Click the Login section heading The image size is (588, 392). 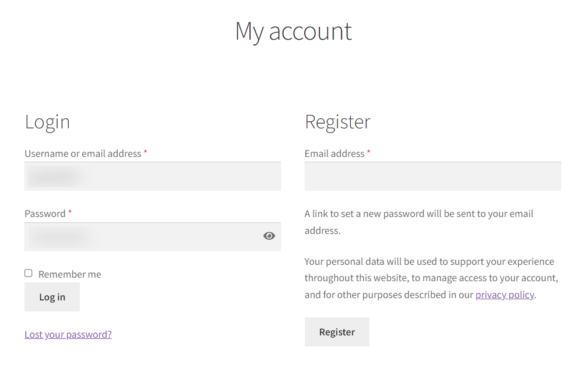click(47, 122)
